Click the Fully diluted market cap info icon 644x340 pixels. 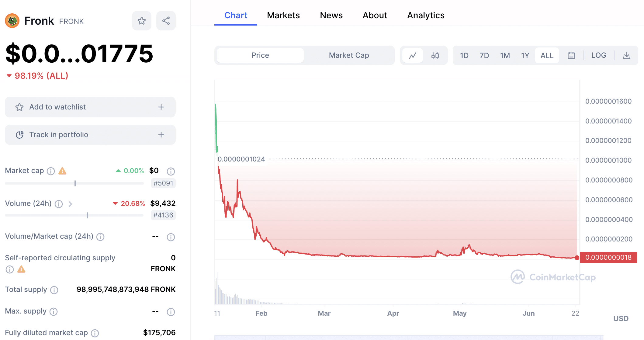point(95,333)
